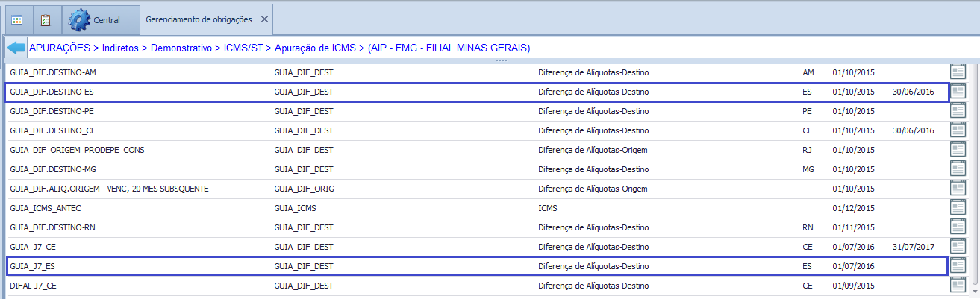The width and height of the screenshot is (980, 299).
Task: Click the PE state cell
Action: point(808,111)
